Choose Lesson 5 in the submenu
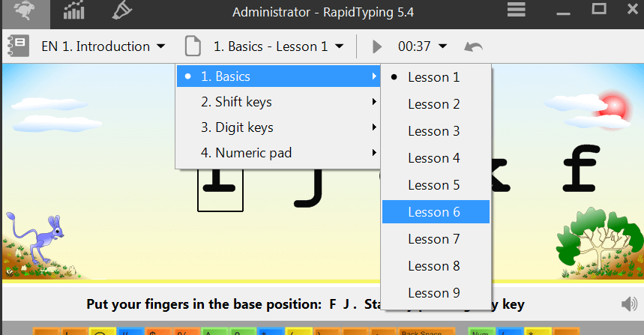 click(436, 185)
